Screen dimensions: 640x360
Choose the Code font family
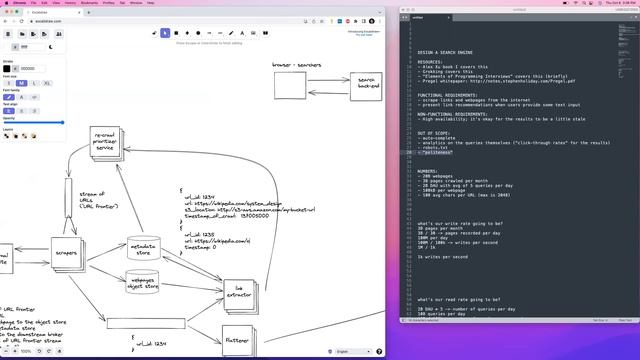coord(34,97)
